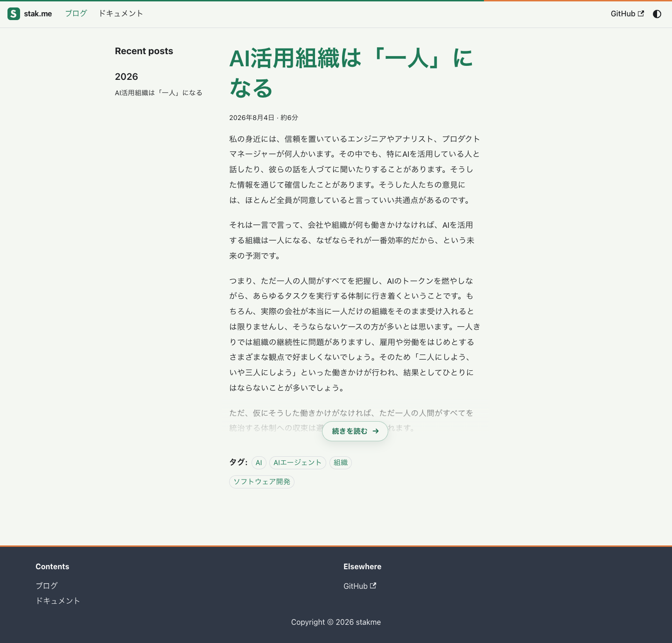Open the ドキュメント item in the top navbar
This screenshot has width=672, height=643.
coord(121,14)
